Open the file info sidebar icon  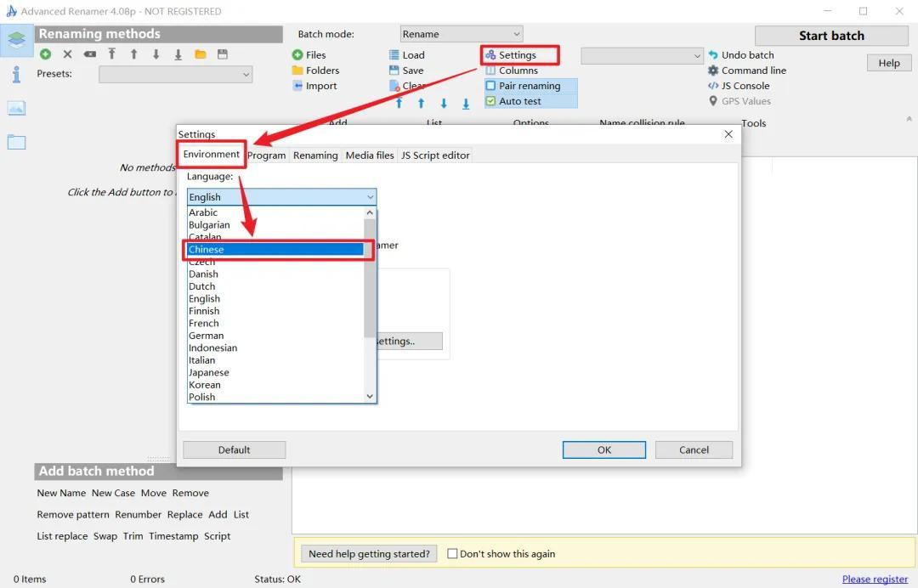[16, 75]
